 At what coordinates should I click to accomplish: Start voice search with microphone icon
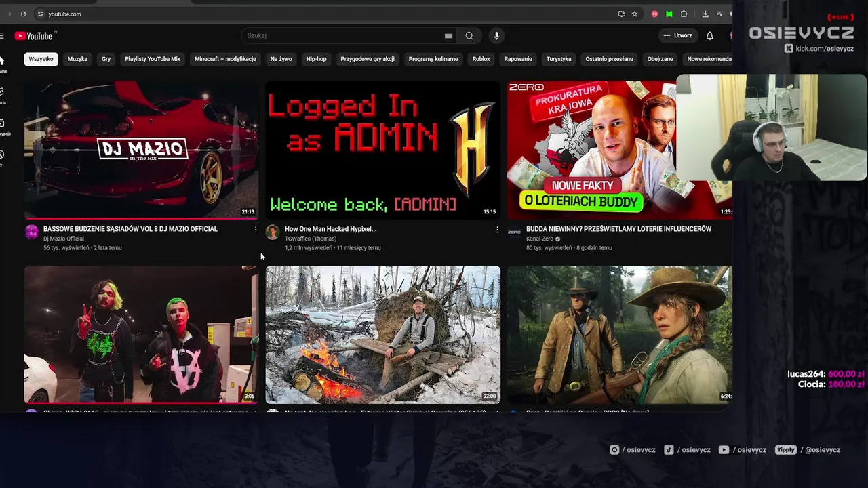(496, 36)
